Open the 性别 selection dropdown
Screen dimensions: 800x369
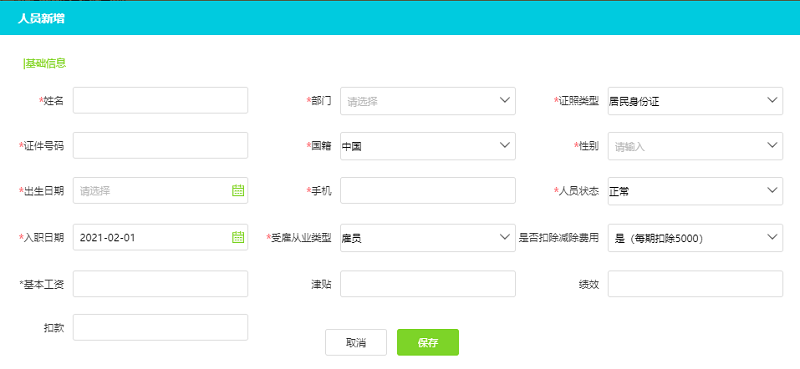click(x=695, y=146)
